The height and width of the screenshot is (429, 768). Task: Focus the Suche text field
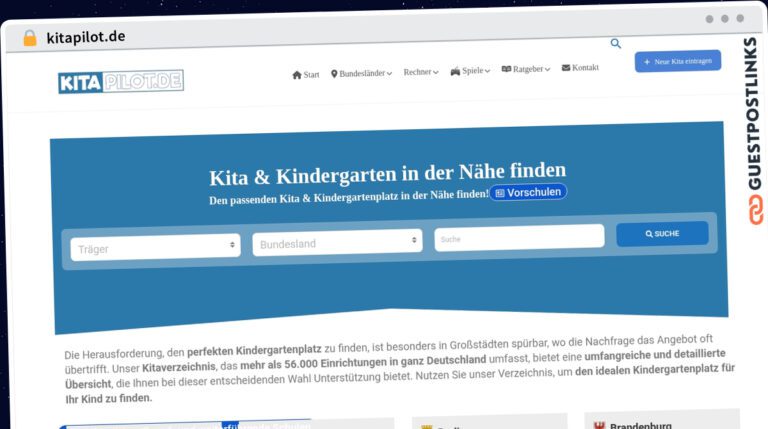519,238
